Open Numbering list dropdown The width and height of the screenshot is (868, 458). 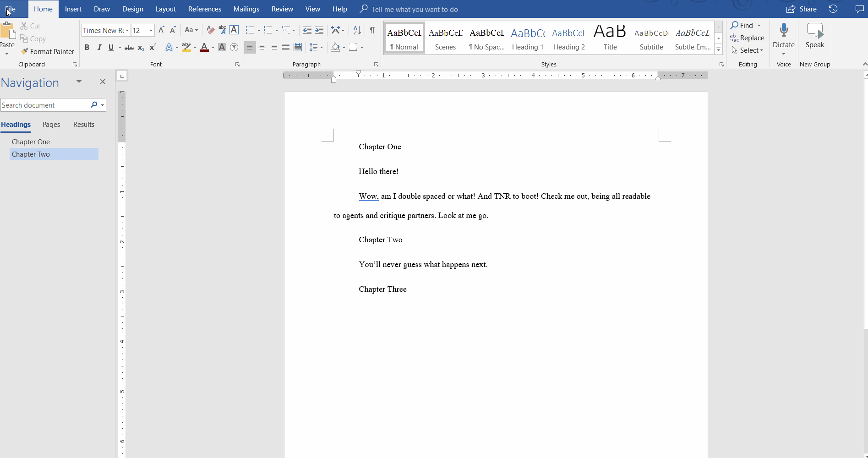[x=277, y=31]
